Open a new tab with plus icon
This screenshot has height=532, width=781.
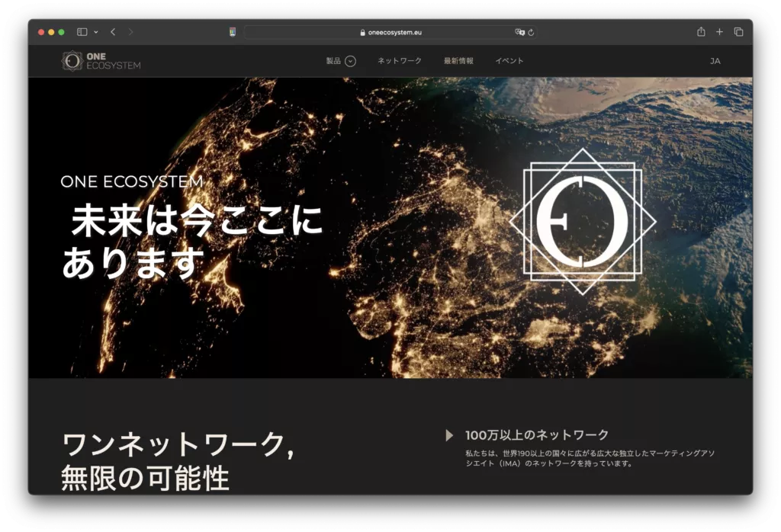point(719,32)
